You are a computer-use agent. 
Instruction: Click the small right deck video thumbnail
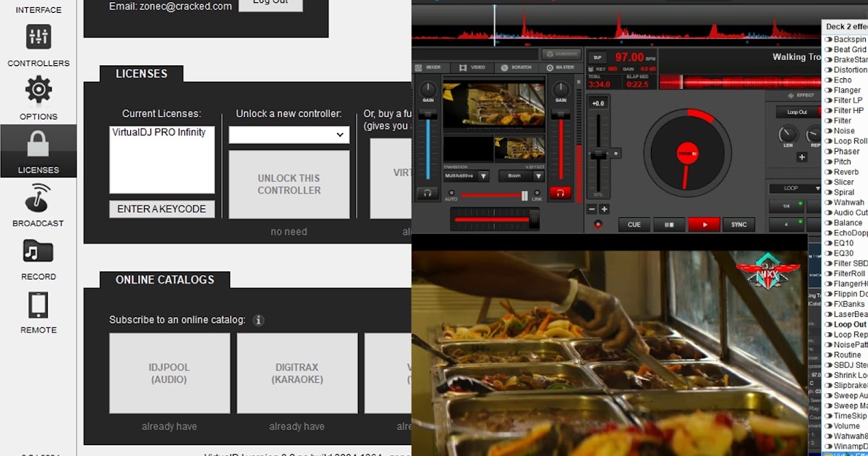pyautogui.click(x=519, y=149)
